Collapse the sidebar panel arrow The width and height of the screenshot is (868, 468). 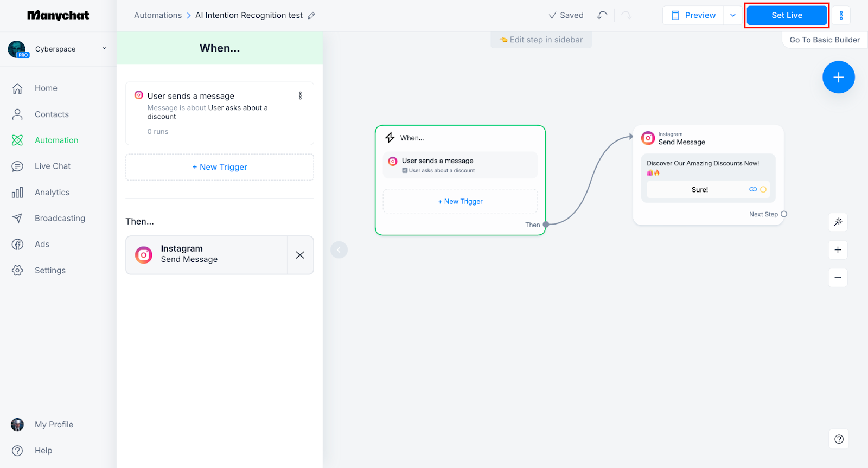(x=339, y=250)
